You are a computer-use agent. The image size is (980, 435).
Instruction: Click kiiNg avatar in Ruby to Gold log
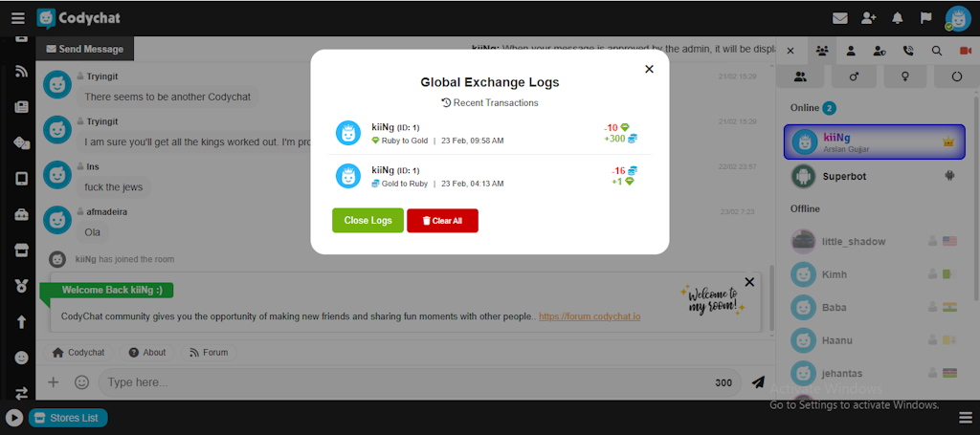348,133
